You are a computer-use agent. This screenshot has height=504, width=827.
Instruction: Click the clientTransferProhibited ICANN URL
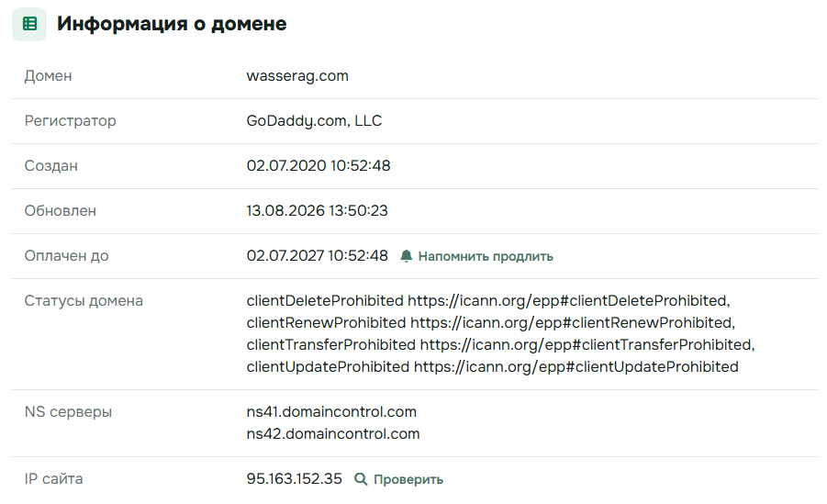587,344
